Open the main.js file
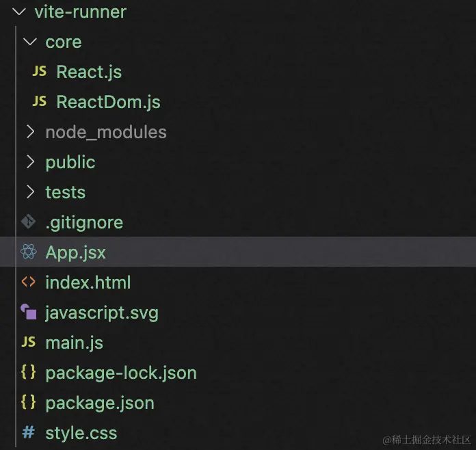This screenshot has height=450, width=476. point(75,343)
